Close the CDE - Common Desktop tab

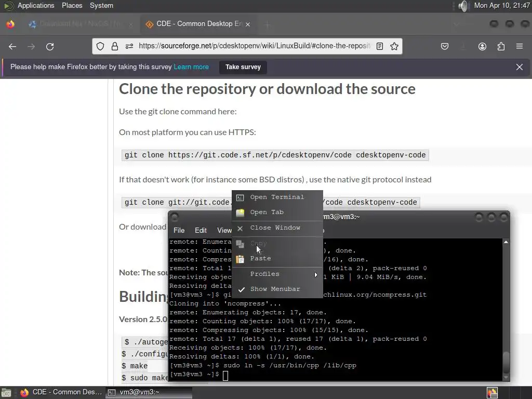coord(248,24)
